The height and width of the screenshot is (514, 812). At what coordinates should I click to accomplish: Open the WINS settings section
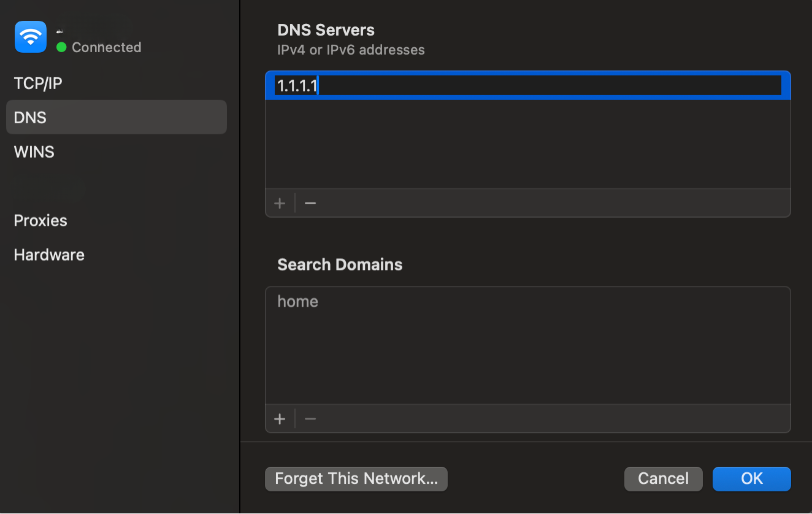(34, 152)
